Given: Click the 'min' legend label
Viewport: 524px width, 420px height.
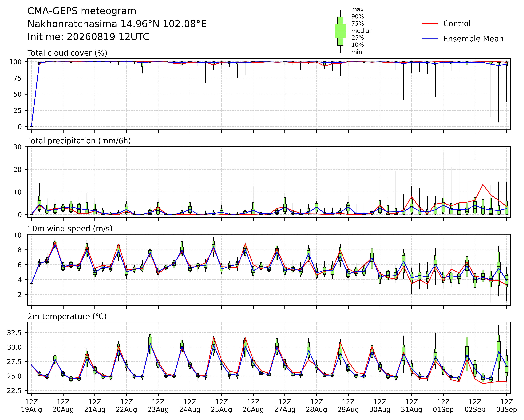Looking at the screenshot, I should pos(357,52).
